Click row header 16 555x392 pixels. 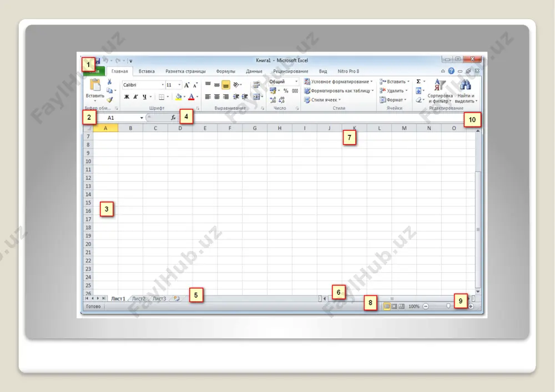point(88,211)
